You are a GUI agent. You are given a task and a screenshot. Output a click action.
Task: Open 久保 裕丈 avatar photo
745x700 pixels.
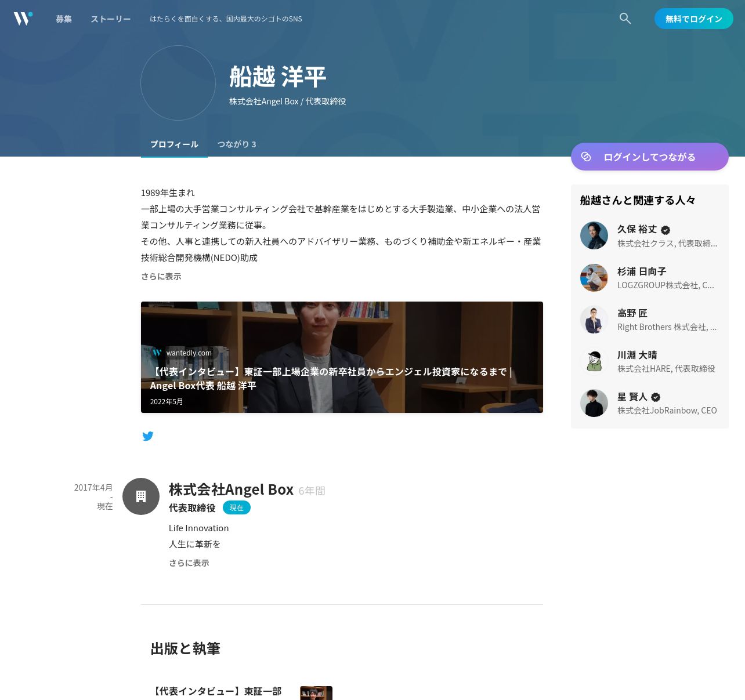pos(594,235)
